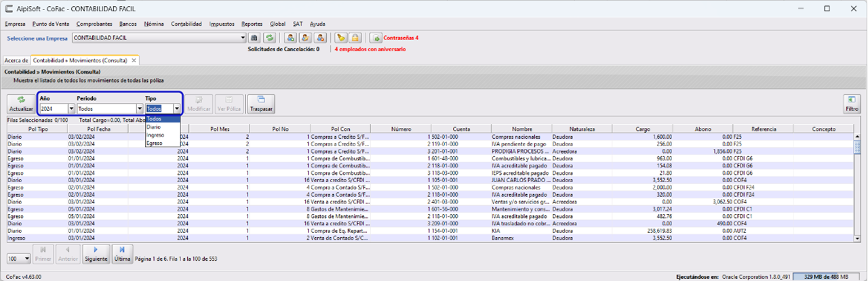Expand the Seleccione una Empresa combo box
Viewport: 868px width, 281px height.
tap(243, 38)
